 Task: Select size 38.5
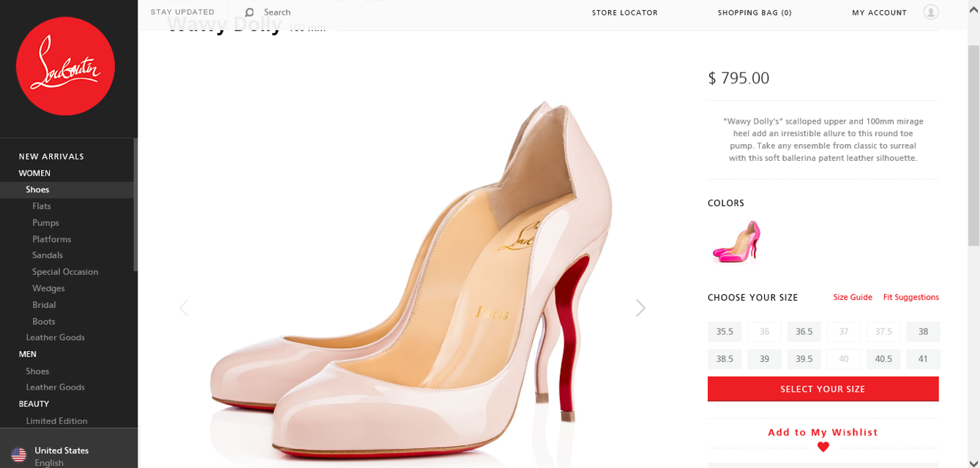point(725,359)
